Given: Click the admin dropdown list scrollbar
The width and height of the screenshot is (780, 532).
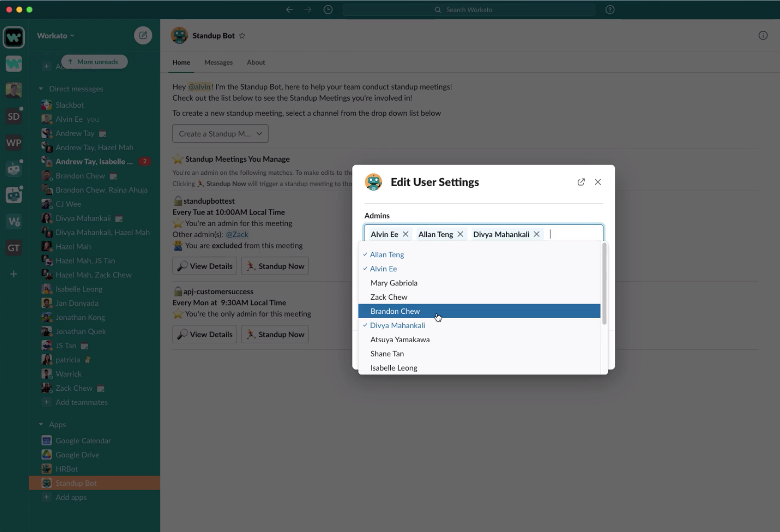Looking at the screenshot, I should (604, 283).
